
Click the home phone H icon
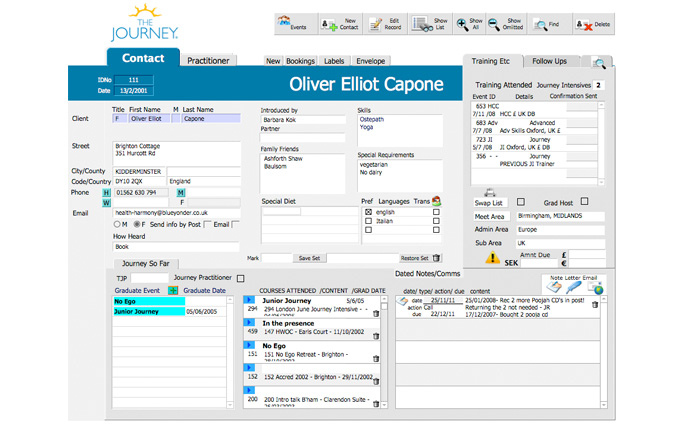point(106,193)
